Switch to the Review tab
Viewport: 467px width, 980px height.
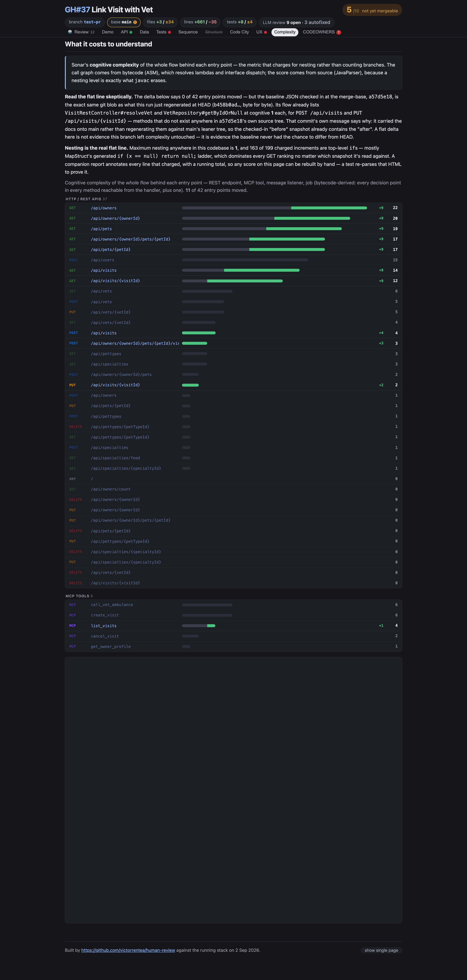(81, 32)
